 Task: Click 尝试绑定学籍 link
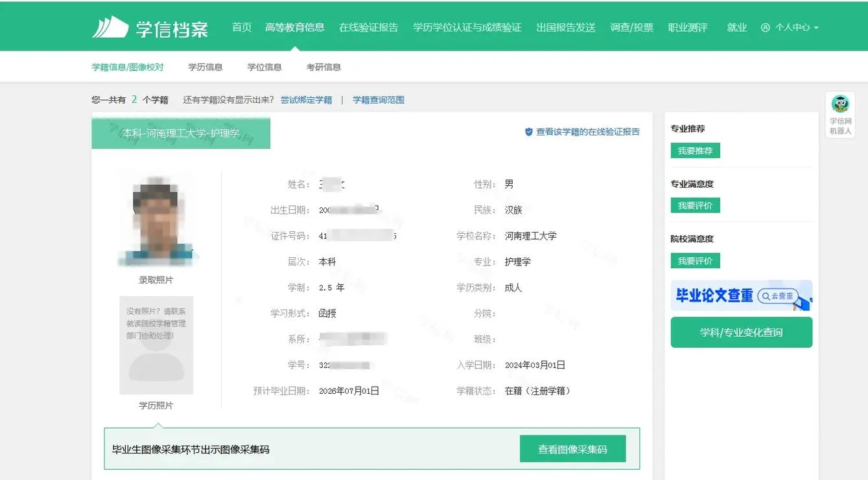coord(306,100)
